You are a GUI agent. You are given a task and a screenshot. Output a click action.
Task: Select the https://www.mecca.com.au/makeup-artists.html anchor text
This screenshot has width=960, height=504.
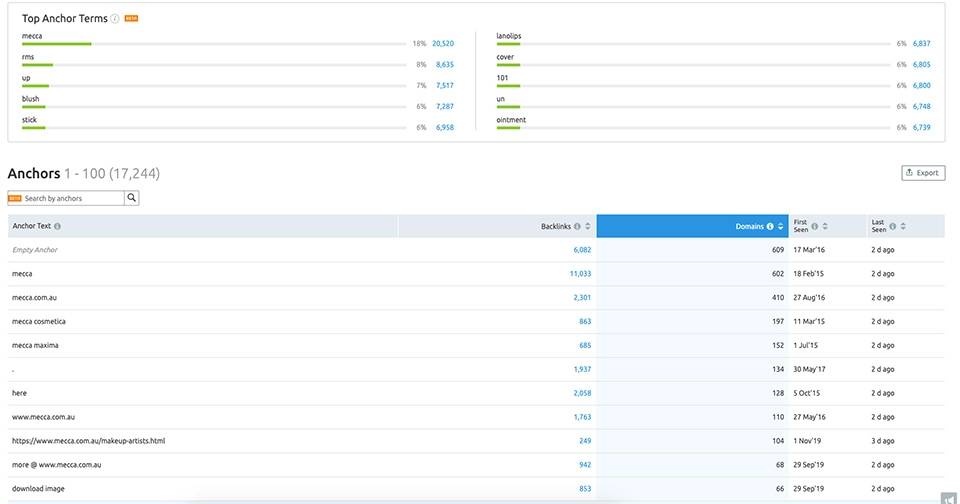click(x=89, y=441)
